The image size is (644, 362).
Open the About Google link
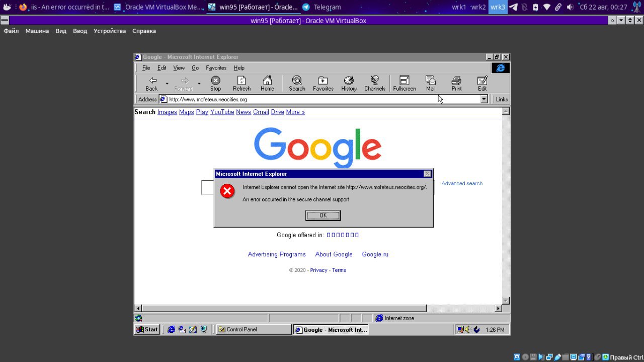[334, 254]
